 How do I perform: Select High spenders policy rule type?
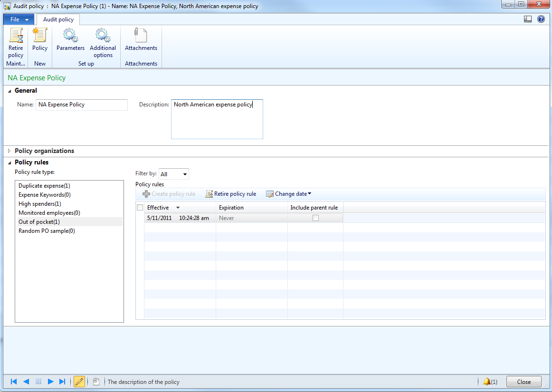coord(40,204)
